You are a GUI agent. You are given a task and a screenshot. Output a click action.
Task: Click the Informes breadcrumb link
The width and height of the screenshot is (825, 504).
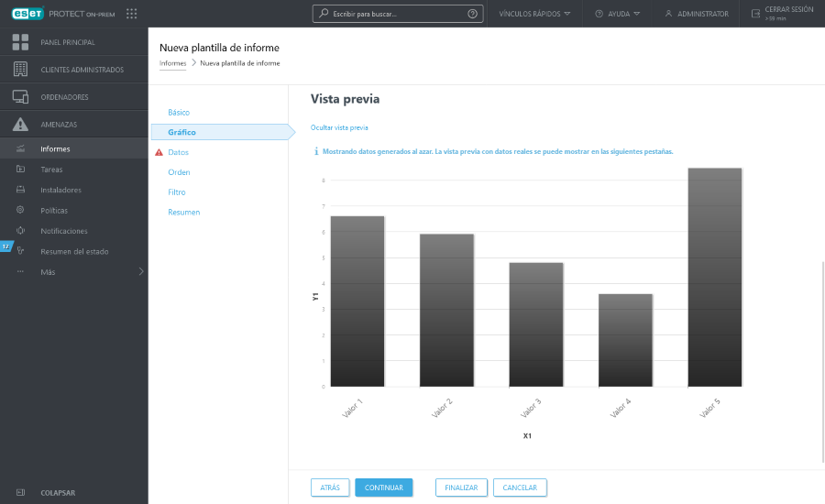(x=172, y=63)
